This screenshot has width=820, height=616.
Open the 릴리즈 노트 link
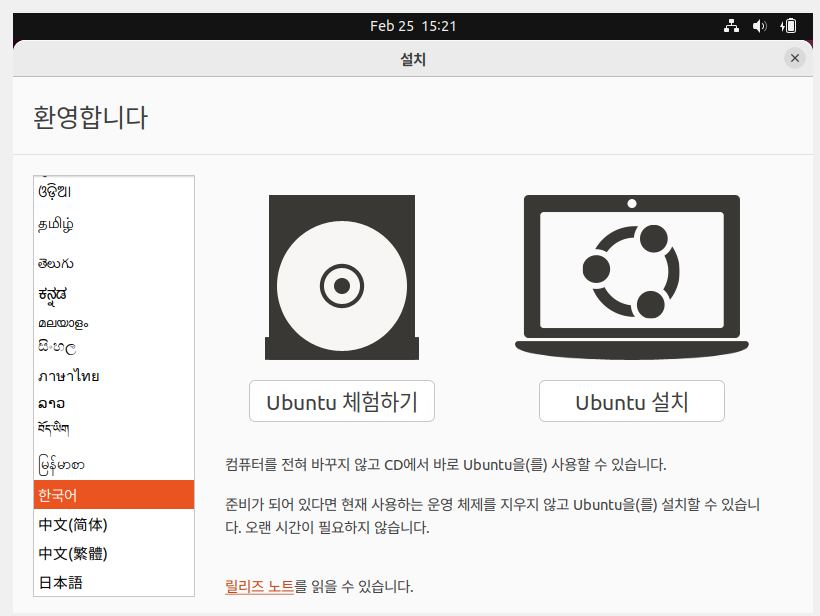pos(259,586)
